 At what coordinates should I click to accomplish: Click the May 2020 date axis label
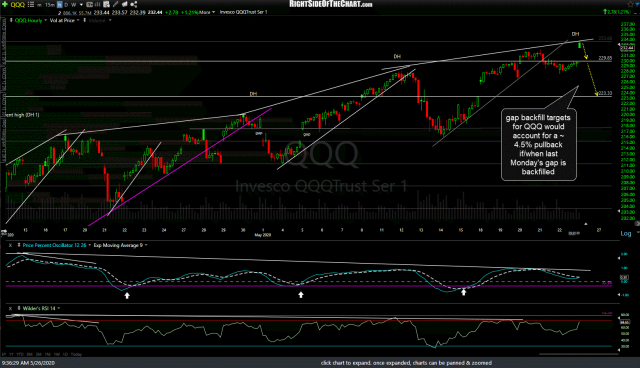[x=263, y=235]
